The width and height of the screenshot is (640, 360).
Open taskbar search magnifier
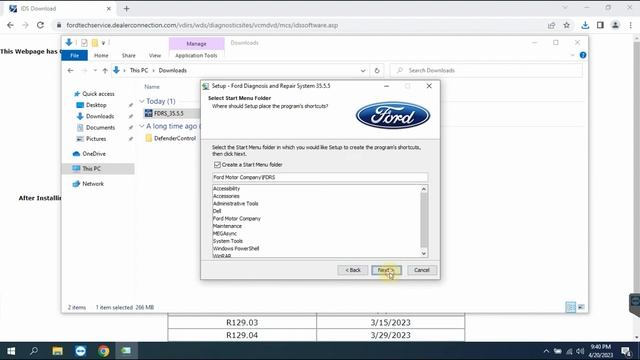click(x=34, y=351)
